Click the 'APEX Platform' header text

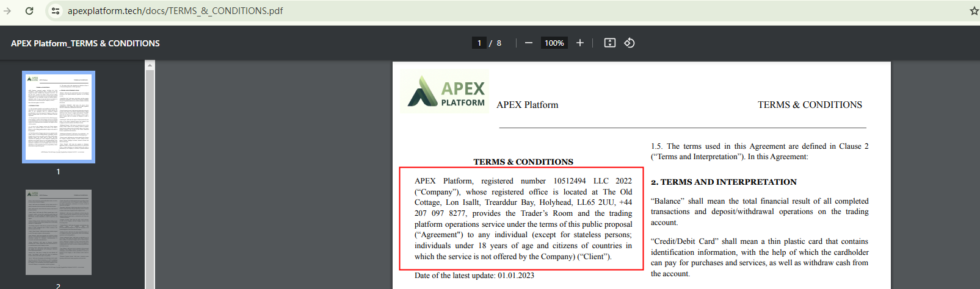528,105
